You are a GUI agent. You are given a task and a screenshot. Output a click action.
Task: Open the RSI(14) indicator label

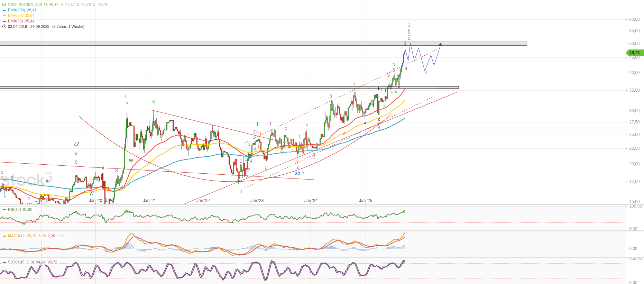tap(15, 210)
